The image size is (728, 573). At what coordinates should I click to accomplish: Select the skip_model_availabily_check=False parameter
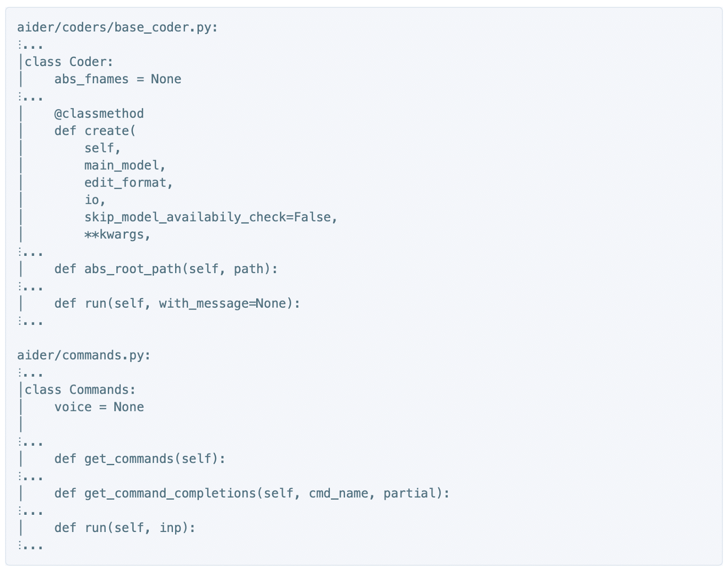tap(211, 218)
